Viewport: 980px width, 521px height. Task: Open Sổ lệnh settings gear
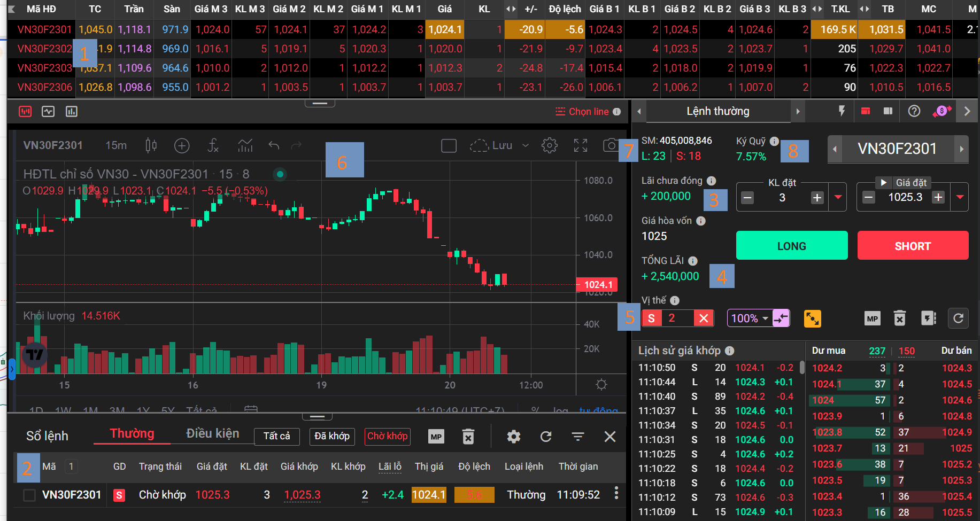(x=513, y=437)
